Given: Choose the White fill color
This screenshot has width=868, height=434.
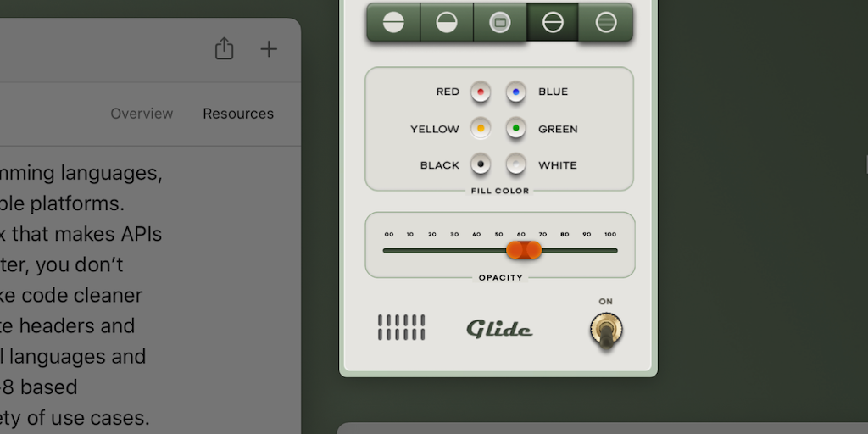Looking at the screenshot, I should coord(516,164).
